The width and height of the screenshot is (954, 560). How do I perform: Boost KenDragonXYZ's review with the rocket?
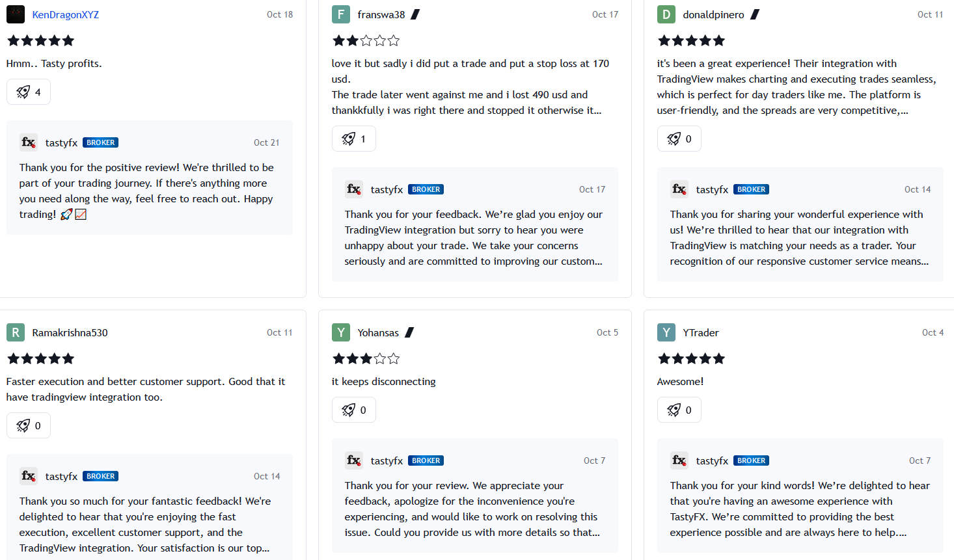29,92
